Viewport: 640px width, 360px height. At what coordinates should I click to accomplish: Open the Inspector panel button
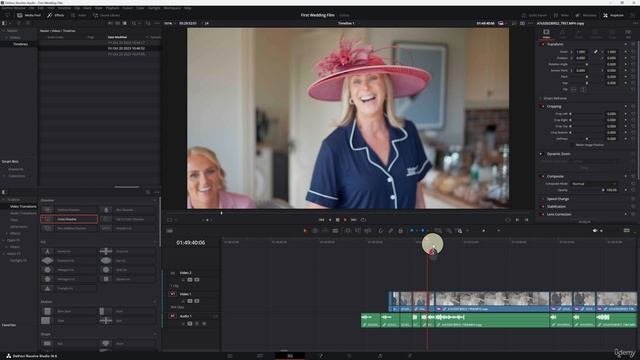pos(613,15)
